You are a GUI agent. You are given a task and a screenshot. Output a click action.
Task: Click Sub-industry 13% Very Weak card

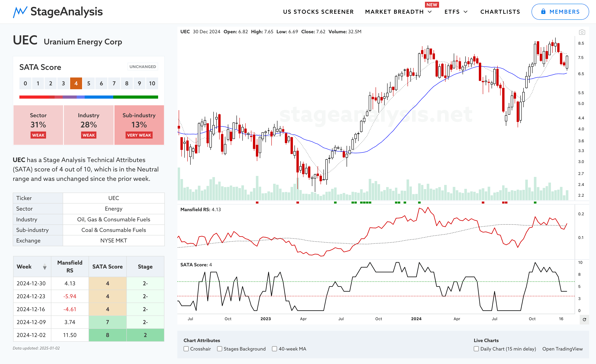point(139,125)
